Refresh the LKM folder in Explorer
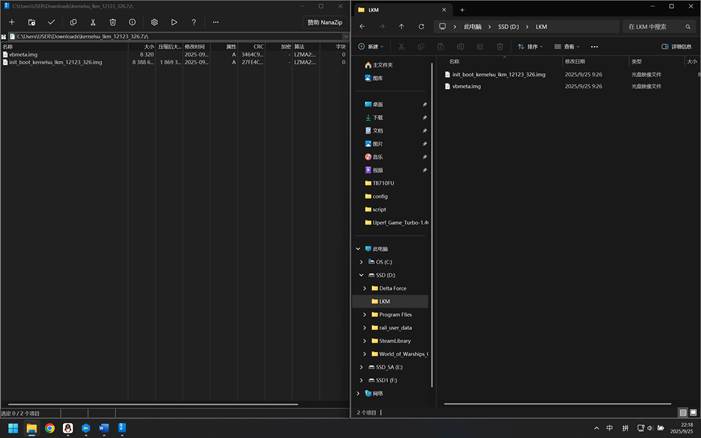Screen dimensions: 701x438 point(421,27)
